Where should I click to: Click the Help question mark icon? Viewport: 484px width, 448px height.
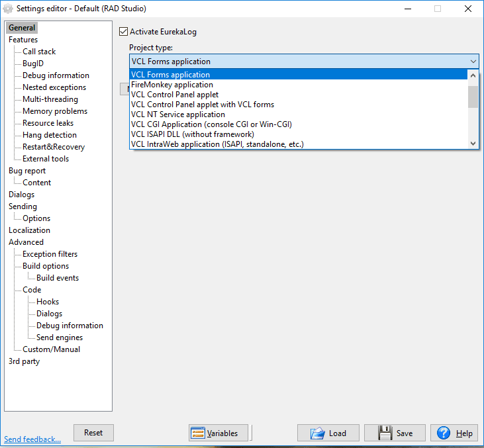pyautogui.click(x=443, y=433)
